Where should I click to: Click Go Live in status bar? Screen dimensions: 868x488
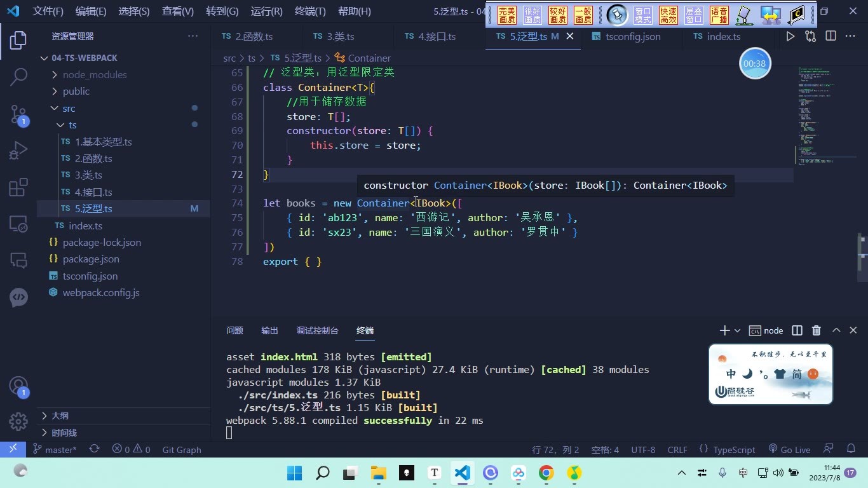(x=789, y=449)
